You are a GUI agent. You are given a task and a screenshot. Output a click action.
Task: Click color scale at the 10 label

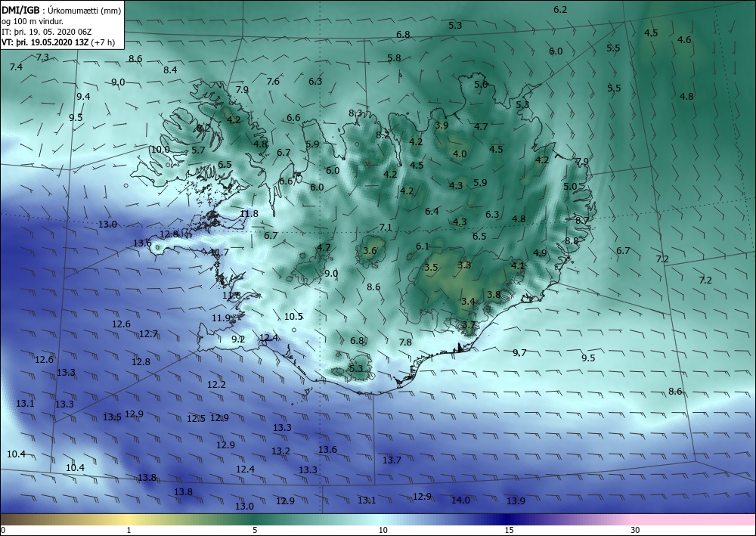(383, 530)
